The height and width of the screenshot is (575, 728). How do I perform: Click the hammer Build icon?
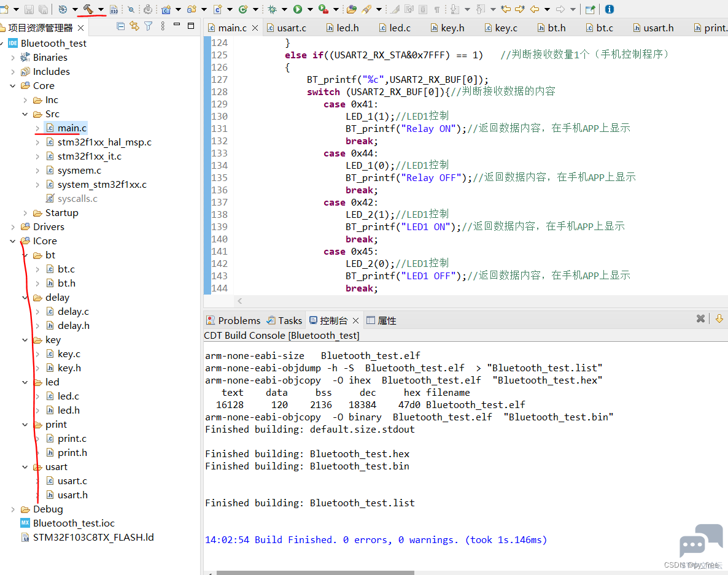pos(88,9)
